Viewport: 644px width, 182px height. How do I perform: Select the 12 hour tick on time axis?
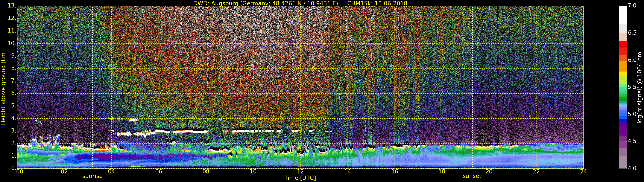click(300, 172)
